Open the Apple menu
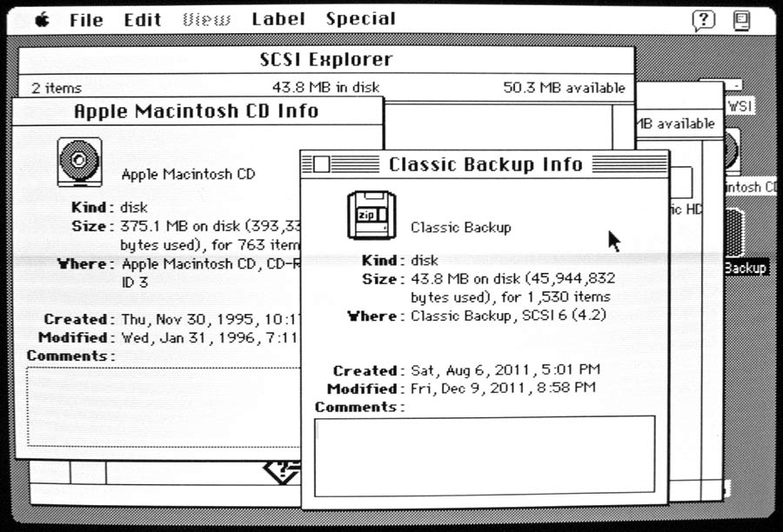783x532 pixels. [42, 20]
